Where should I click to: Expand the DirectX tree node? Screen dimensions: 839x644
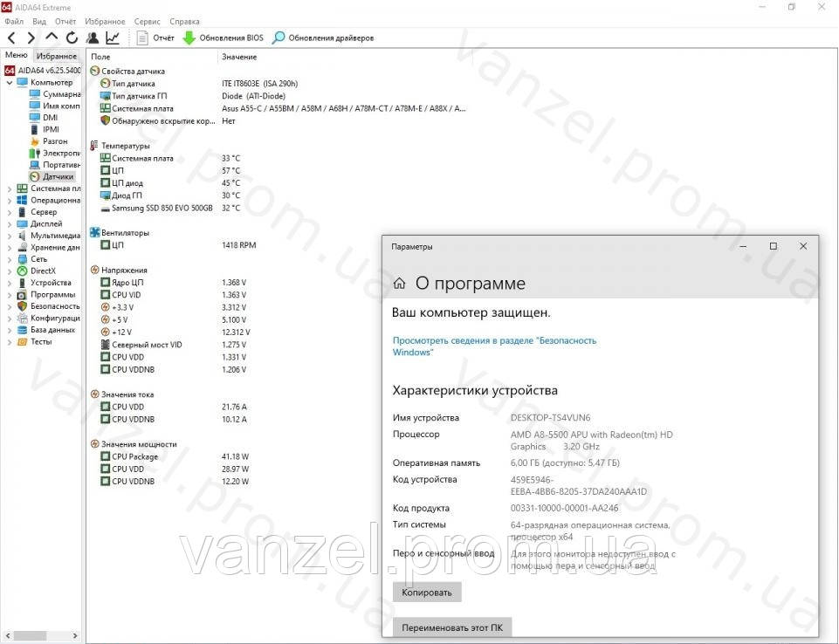pos(9,271)
